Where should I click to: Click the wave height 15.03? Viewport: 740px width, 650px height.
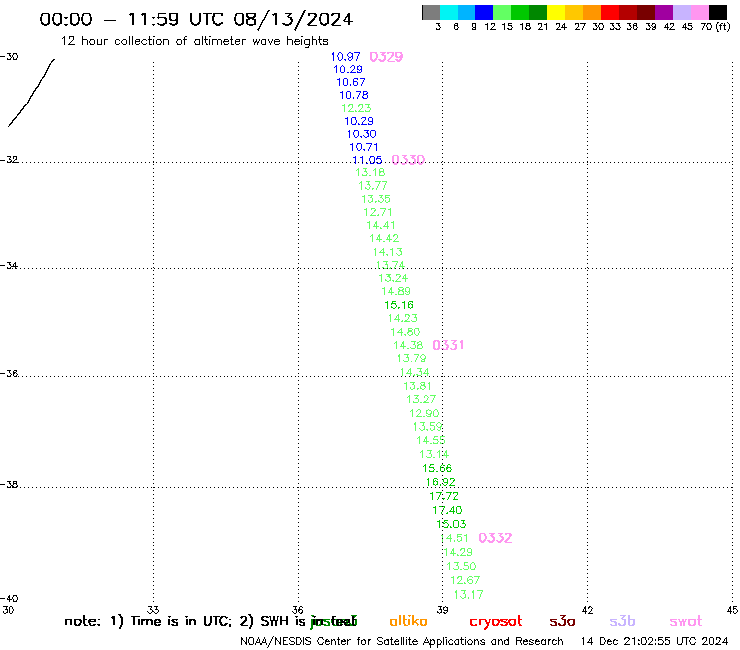[x=451, y=524]
